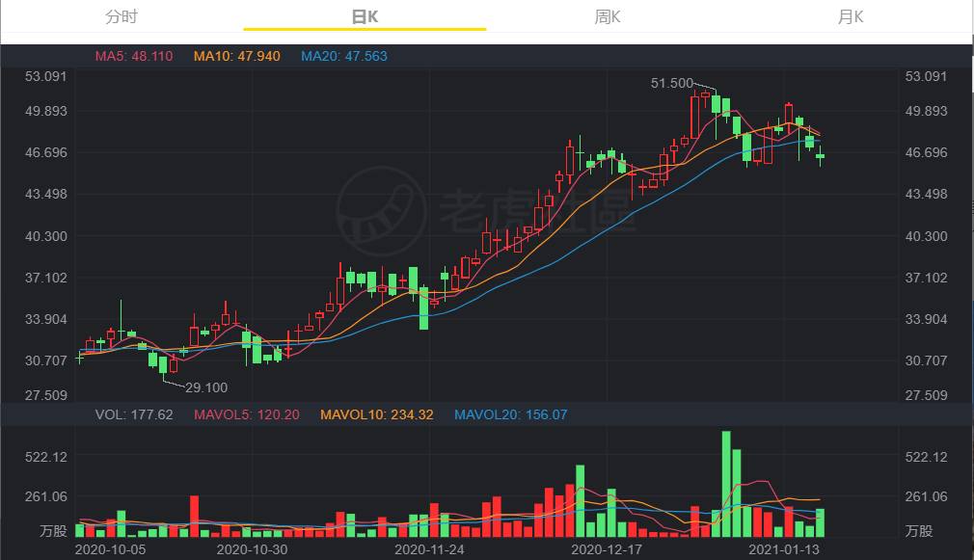Click the 29.100 low price annotation
The image size is (974, 560).
pos(206,387)
